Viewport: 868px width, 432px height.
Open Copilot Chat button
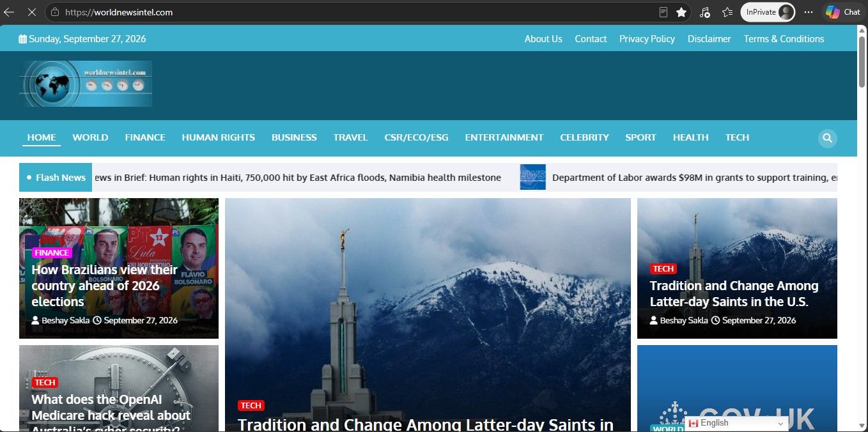(x=842, y=12)
